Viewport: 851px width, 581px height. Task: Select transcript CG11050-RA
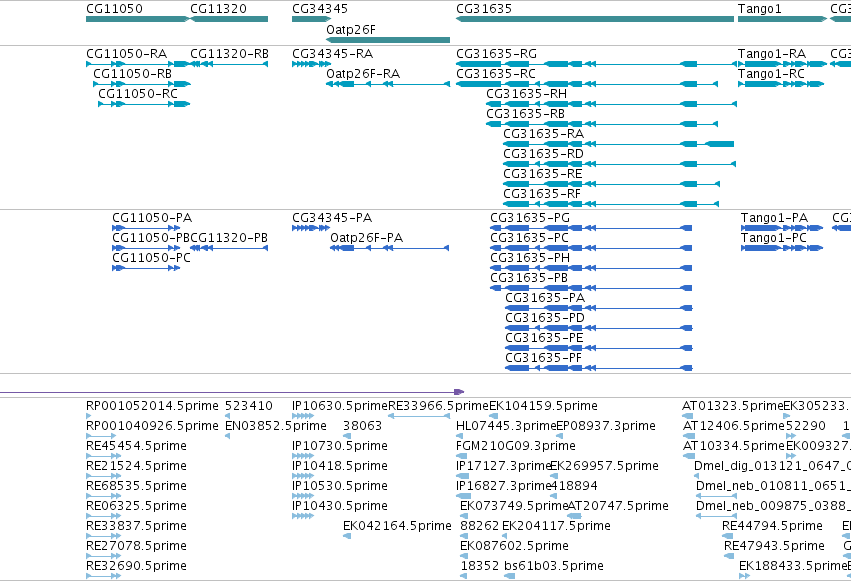tap(138, 64)
